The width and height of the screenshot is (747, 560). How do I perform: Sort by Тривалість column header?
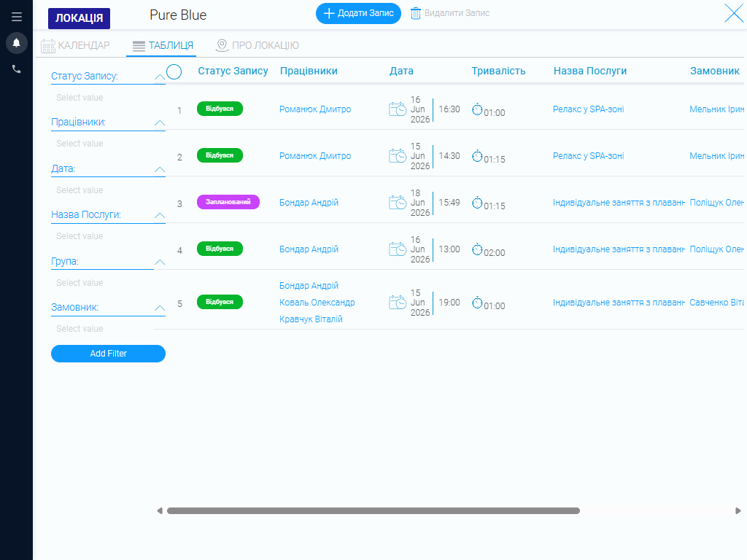498,71
